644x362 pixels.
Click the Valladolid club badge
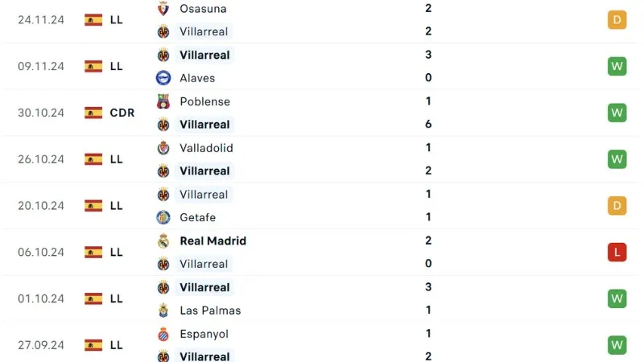[x=163, y=148]
